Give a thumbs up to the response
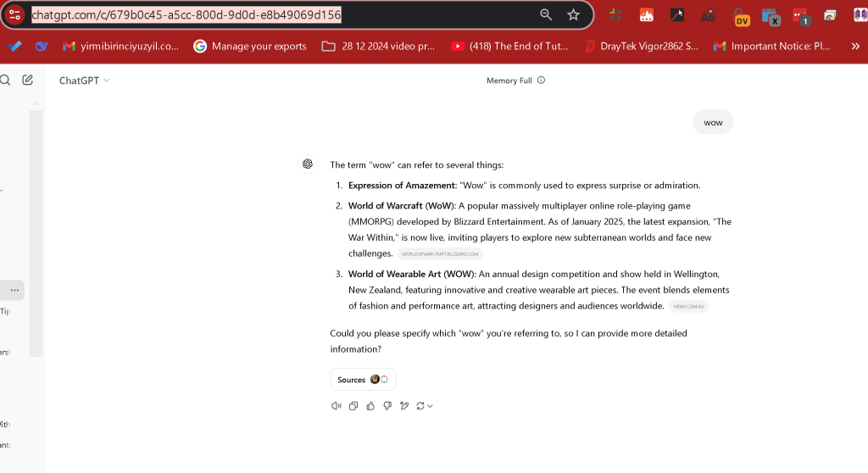 click(x=370, y=406)
